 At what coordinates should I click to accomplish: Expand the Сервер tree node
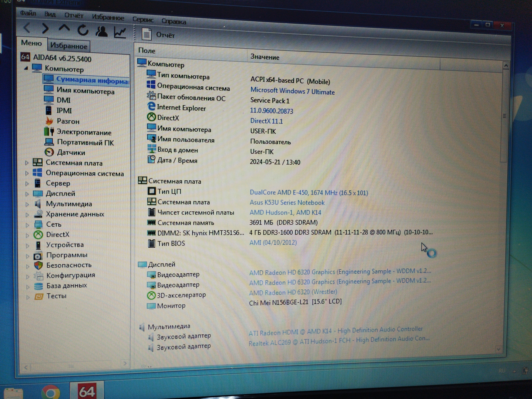click(27, 183)
